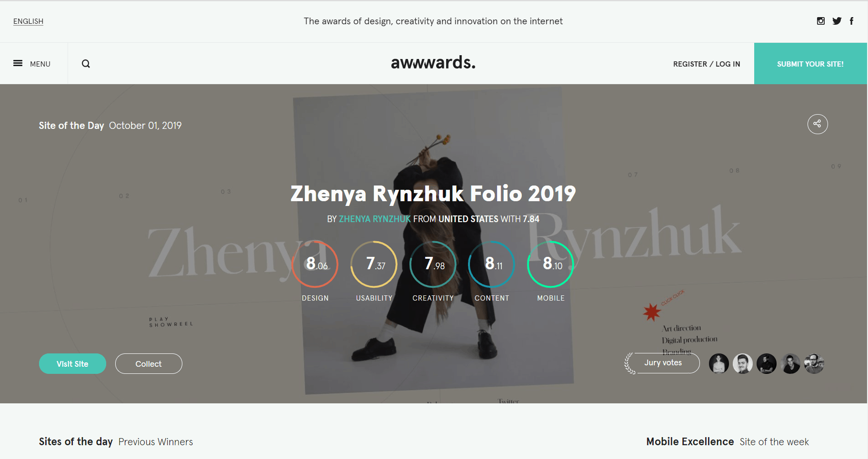The height and width of the screenshot is (459, 868).
Task: Open REGISTER / LOG IN
Action: [707, 64]
